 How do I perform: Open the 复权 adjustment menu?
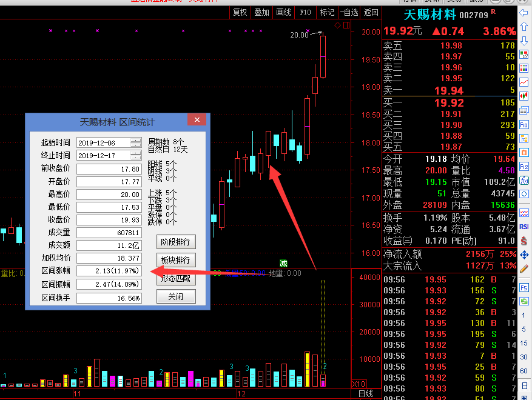click(x=240, y=12)
